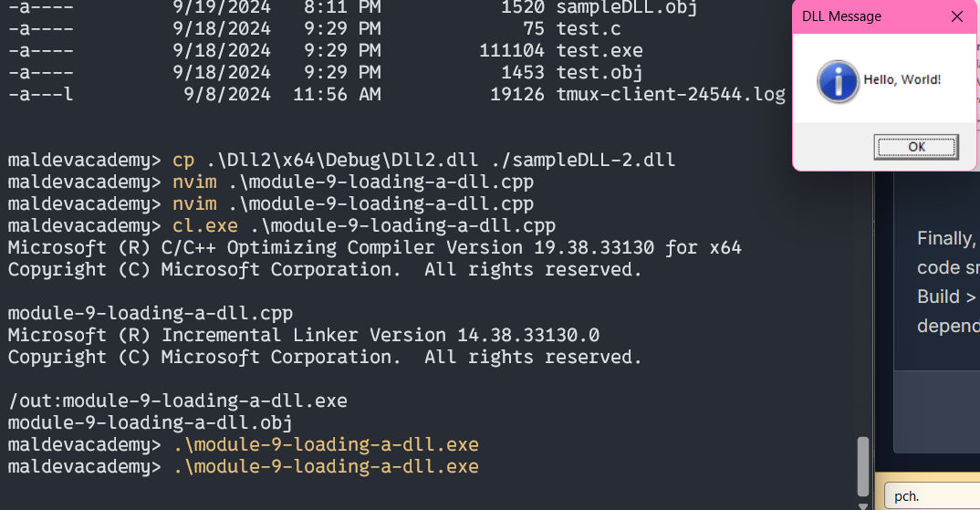Click the test.exe file name
The image size is (980, 510).
[599, 51]
